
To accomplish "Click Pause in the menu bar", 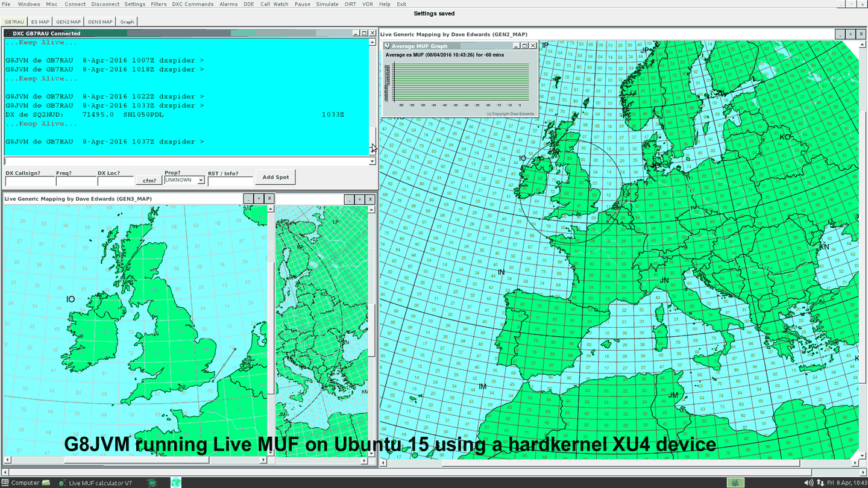I will point(302,4).
